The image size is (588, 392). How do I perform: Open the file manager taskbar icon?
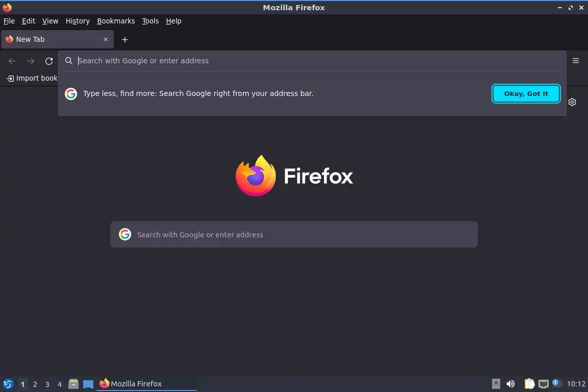pyautogui.click(x=73, y=384)
